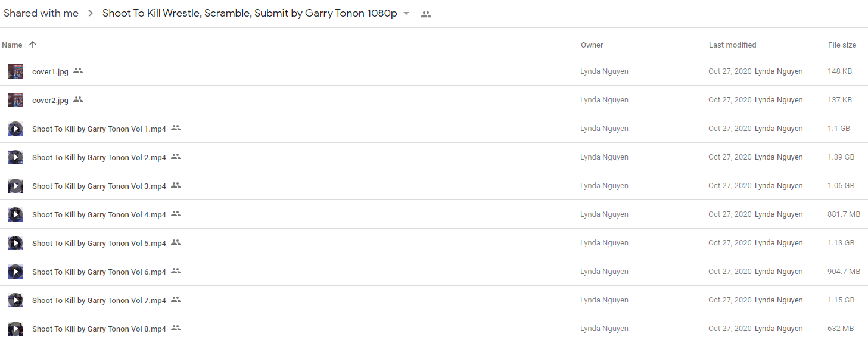The width and height of the screenshot is (868, 340).
Task: Open the cover1.jpg thumbnail
Action: tap(15, 71)
